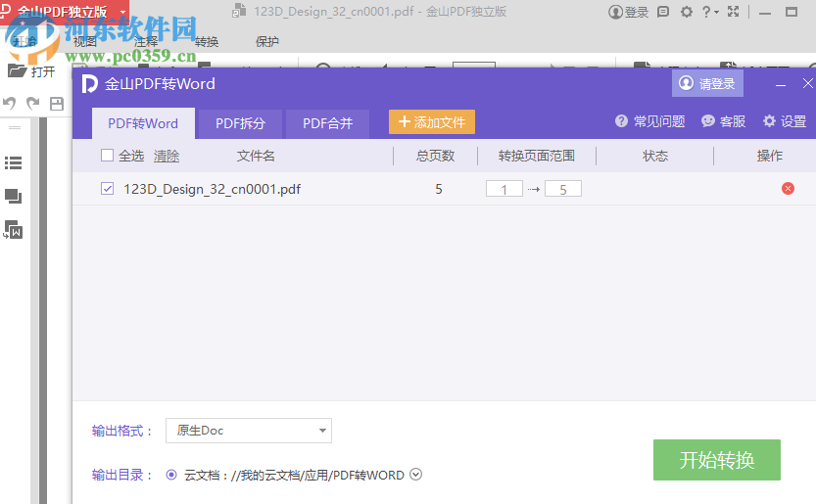Minimize the 金山PDF转Word dialog
Image resolution: width=816 pixels, height=504 pixels.
(x=781, y=84)
